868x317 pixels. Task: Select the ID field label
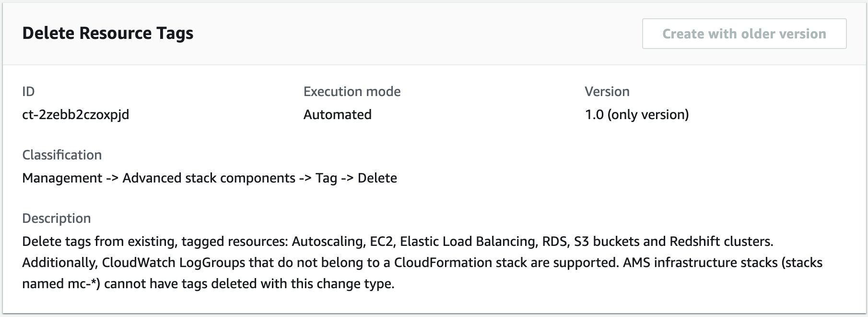(27, 91)
